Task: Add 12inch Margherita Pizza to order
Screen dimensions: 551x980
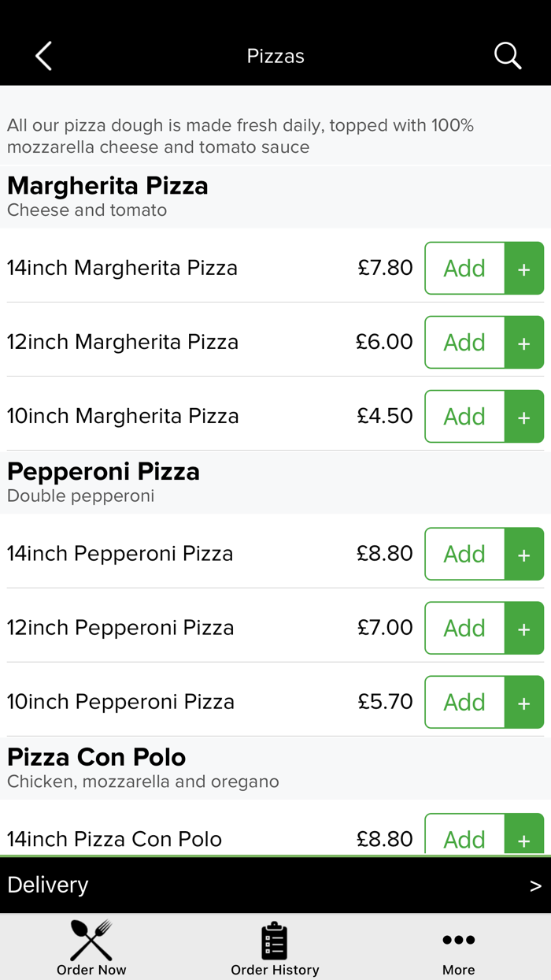Action: click(464, 343)
